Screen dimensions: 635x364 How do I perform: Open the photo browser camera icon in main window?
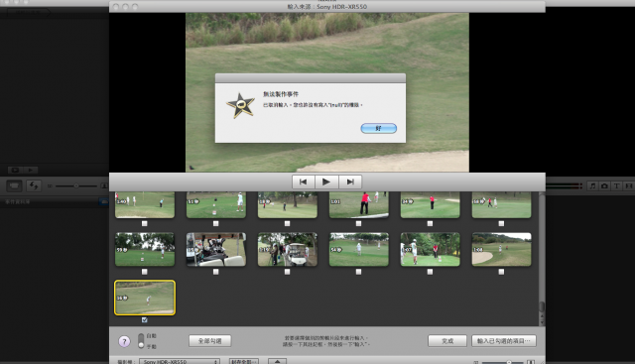click(x=604, y=185)
